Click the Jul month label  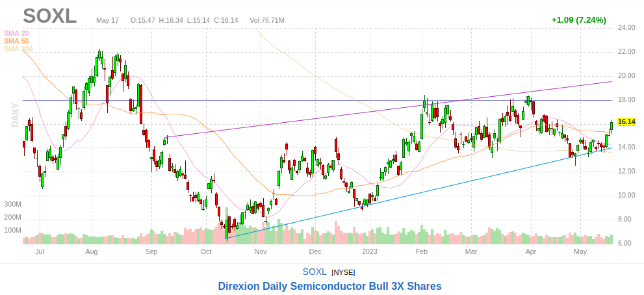pyautogui.click(x=40, y=251)
